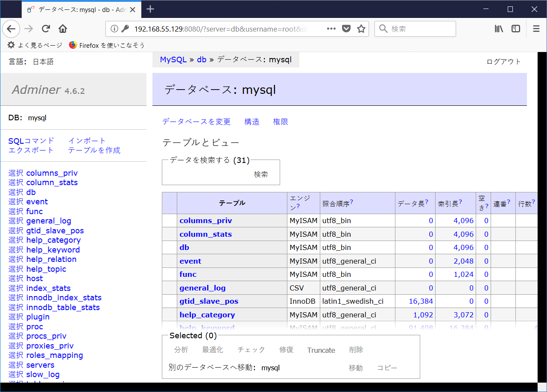This screenshot has width=547, height=392.
Task: Check the event table row checkbox
Action: pos(169,261)
